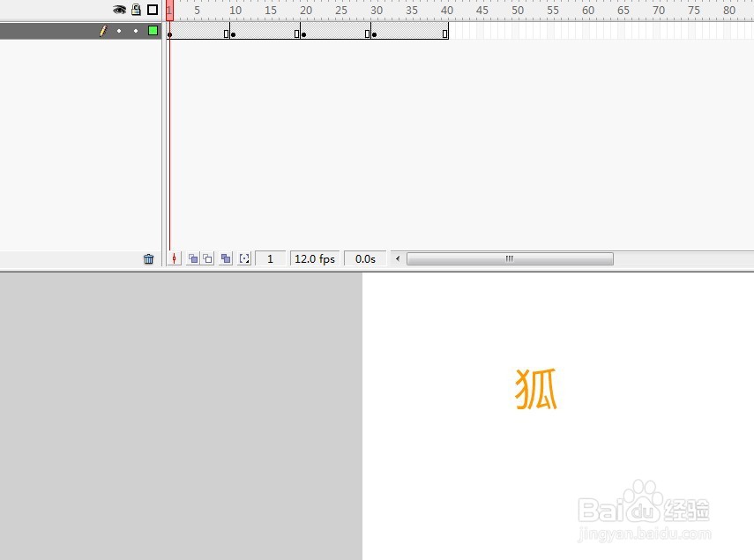Click the lock all layers icon
This screenshot has width=754, height=560.
click(136, 9)
